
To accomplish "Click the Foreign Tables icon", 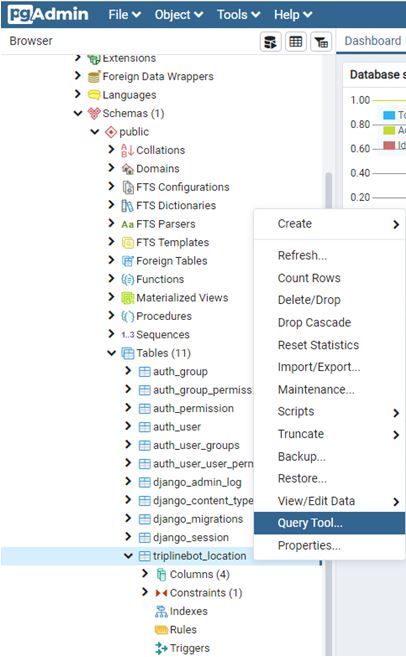I will pyautogui.click(x=127, y=261).
